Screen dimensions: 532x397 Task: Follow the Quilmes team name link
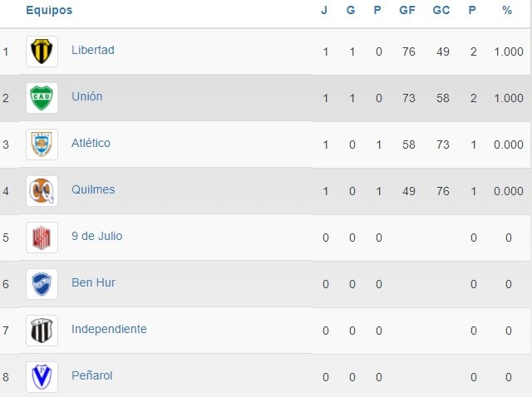point(93,189)
